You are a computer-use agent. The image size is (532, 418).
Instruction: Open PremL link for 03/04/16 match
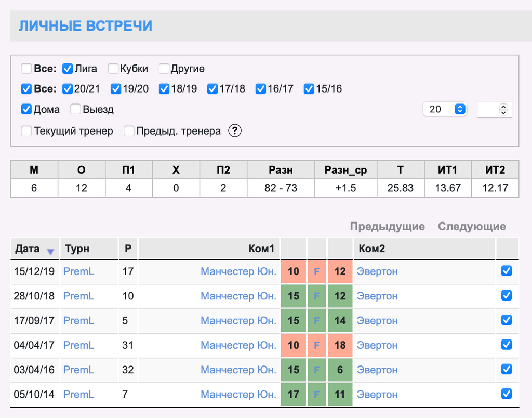79,370
